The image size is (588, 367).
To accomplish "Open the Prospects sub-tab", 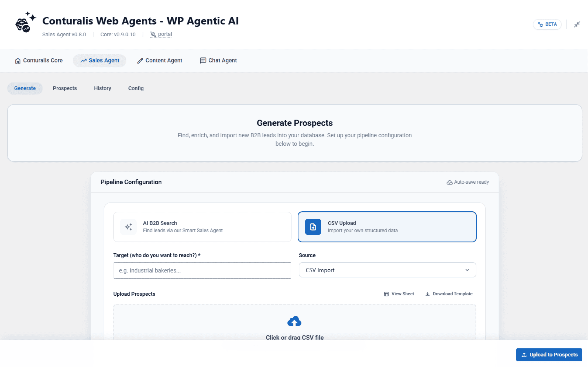I will point(65,88).
